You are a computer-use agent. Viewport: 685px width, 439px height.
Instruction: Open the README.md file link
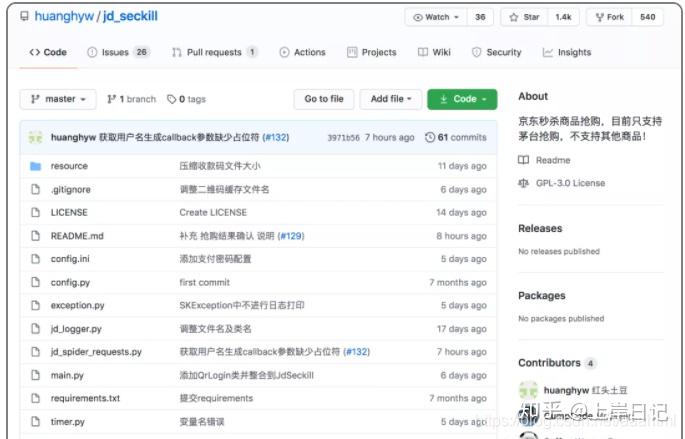pyautogui.click(x=77, y=236)
